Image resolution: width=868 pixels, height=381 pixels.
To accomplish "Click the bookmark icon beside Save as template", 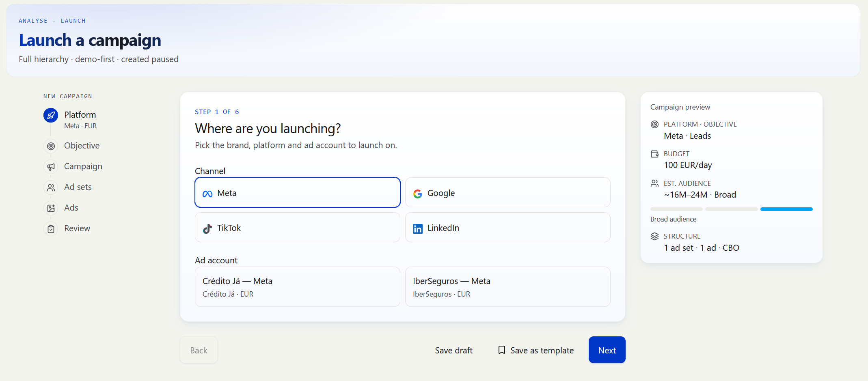I will pyautogui.click(x=502, y=350).
